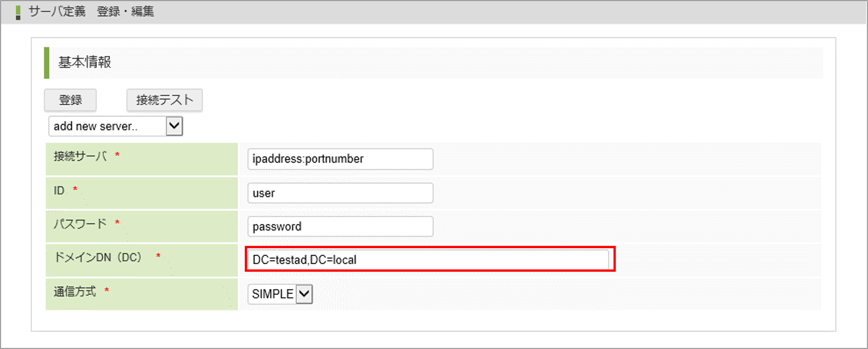Click the 基本情報 section heading
This screenshot has height=349, width=868.
point(84,62)
